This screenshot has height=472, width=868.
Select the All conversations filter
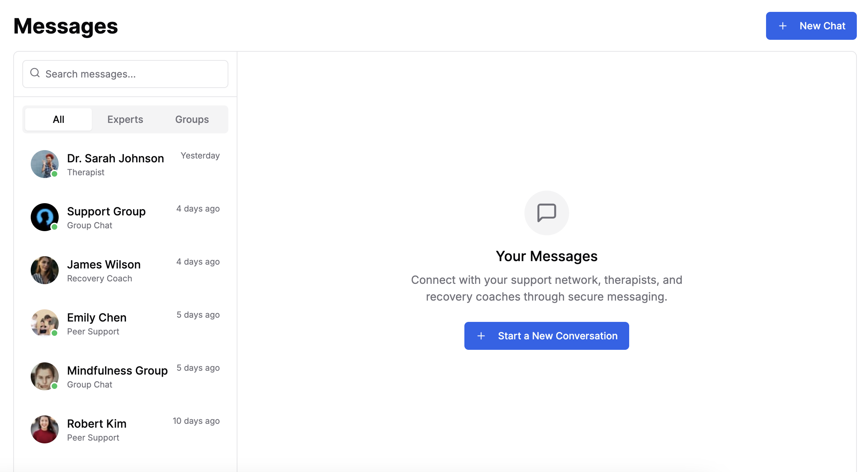click(x=58, y=119)
